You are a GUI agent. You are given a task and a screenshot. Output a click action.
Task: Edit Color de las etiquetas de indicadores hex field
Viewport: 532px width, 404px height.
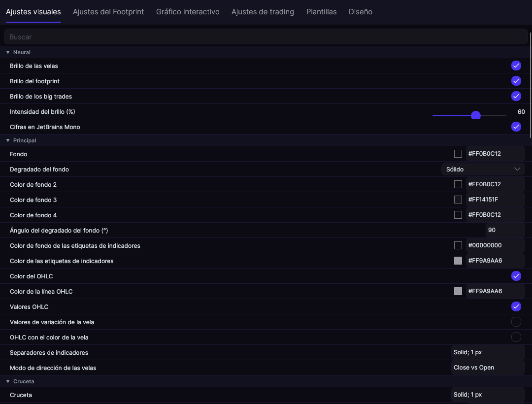[x=495, y=261]
